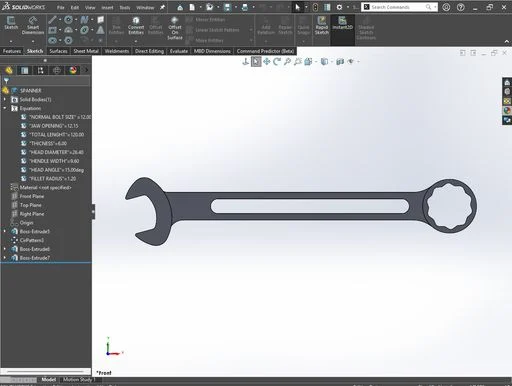Open the Edit menu

pos(75,7)
